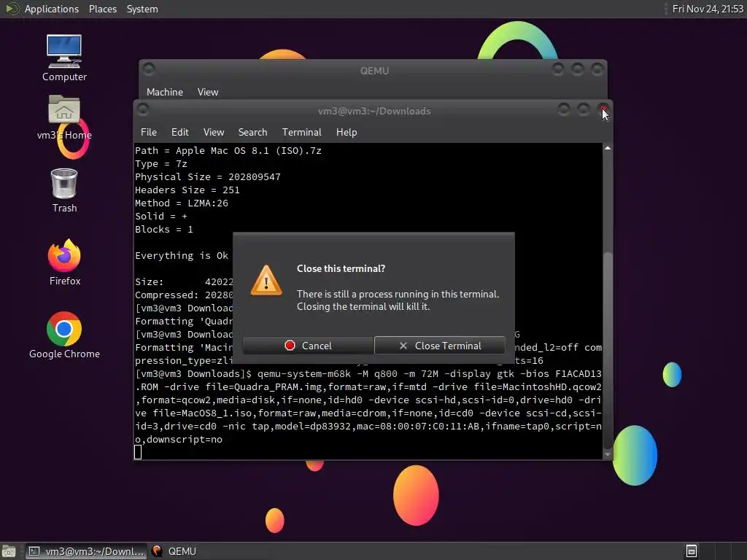
Task: Click the text 'Path = Apple Mac OS 8.1 (ISO).7z'
Action: (x=228, y=150)
